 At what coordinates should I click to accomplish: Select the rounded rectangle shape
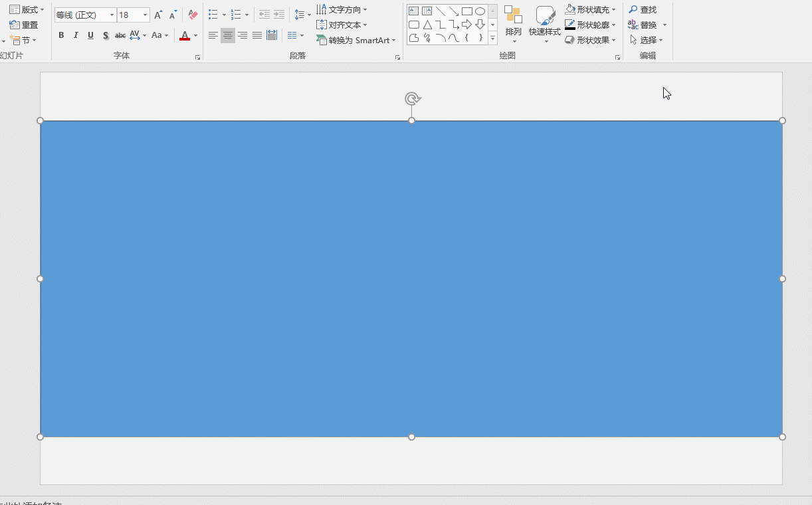pyautogui.click(x=413, y=25)
